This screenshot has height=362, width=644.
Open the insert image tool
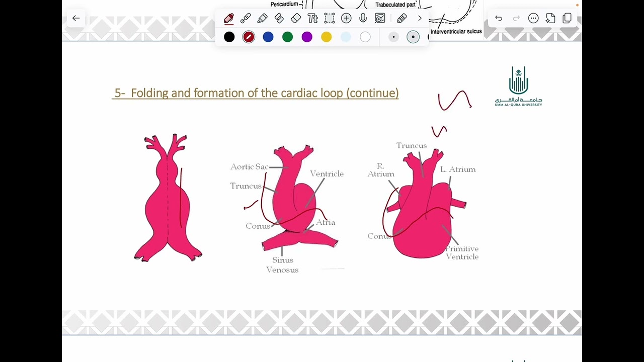pyautogui.click(x=380, y=19)
